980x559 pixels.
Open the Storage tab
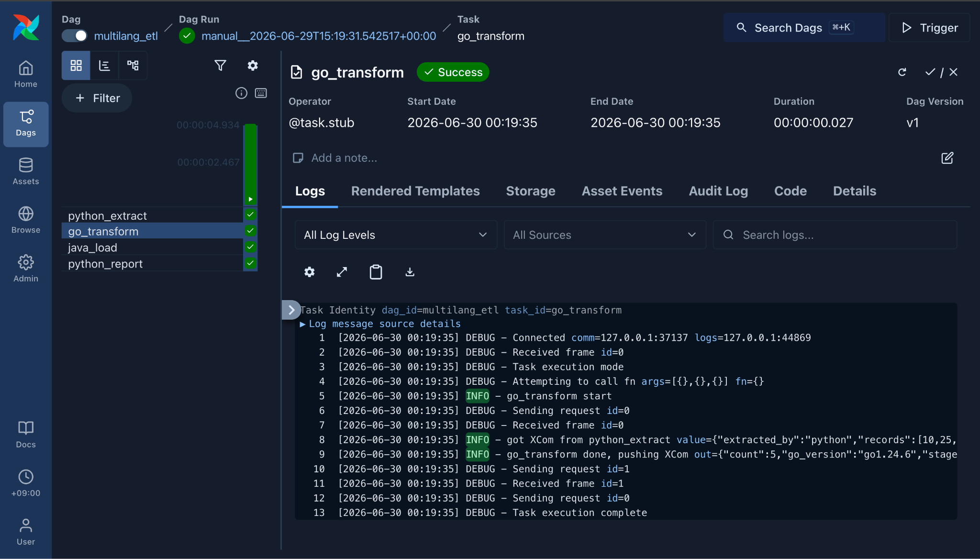531,191
